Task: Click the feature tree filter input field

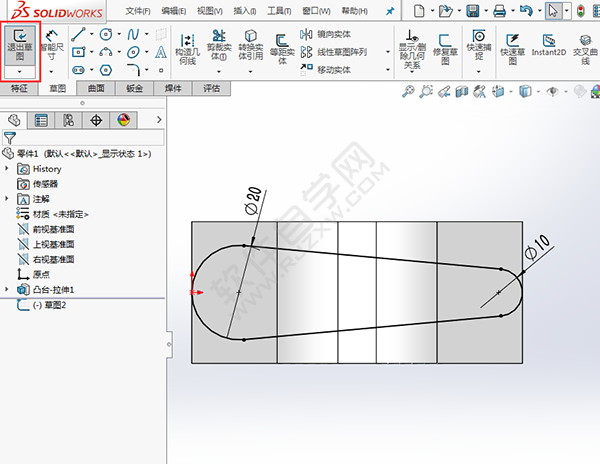Action: pyautogui.click(x=80, y=138)
